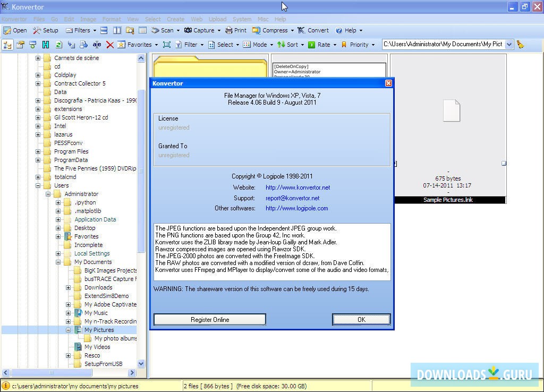Image resolution: width=544 pixels, height=392 pixels.
Task: Click the Open toolbar icon
Action: point(7,30)
